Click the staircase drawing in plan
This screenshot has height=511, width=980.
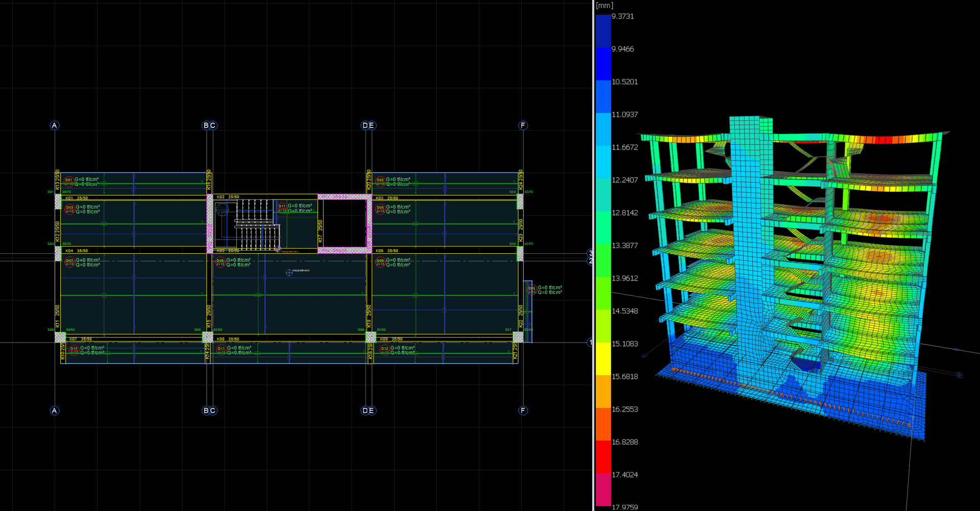coord(248,225)
